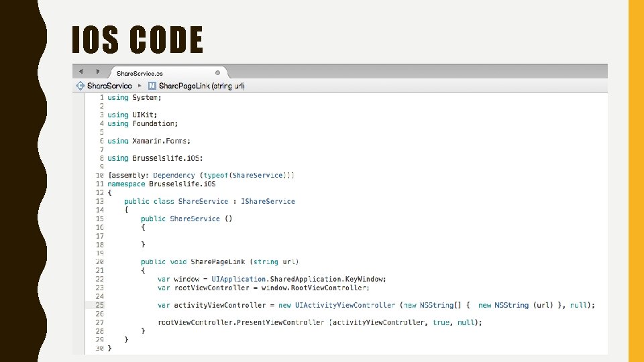Navigate forward with the right arrow
Viewport: 644px width, 362px height.
point(98,72)
